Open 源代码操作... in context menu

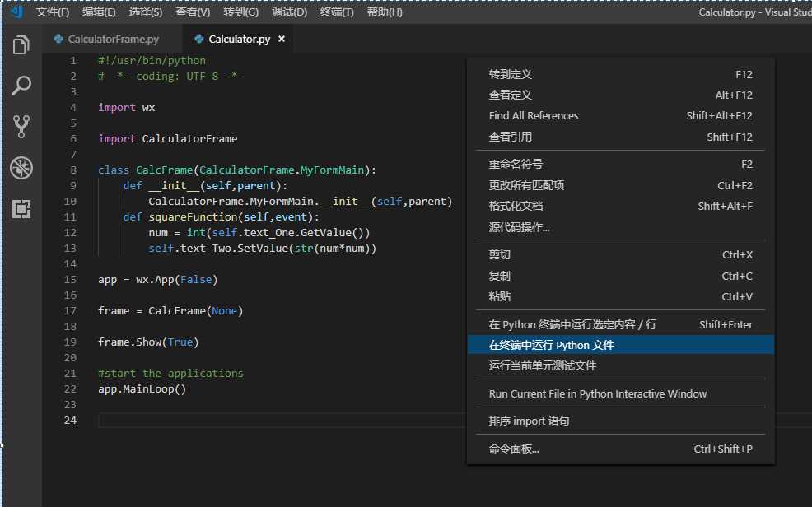[620, 227]
